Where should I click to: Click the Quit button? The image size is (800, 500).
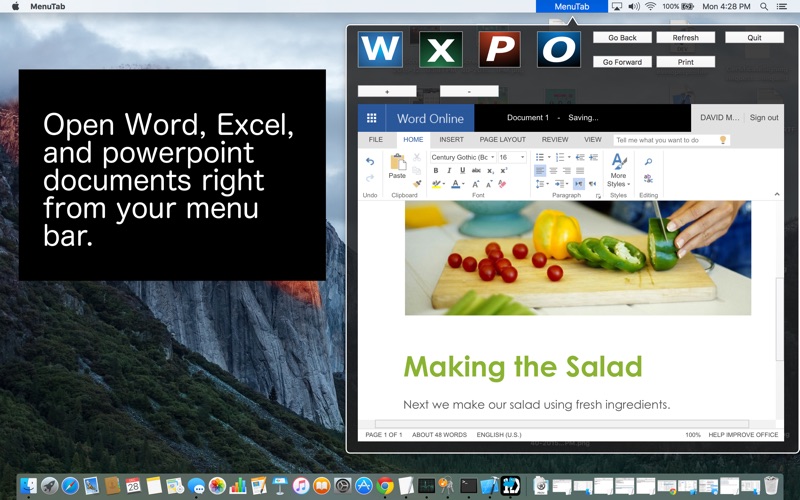pos(755,37)
